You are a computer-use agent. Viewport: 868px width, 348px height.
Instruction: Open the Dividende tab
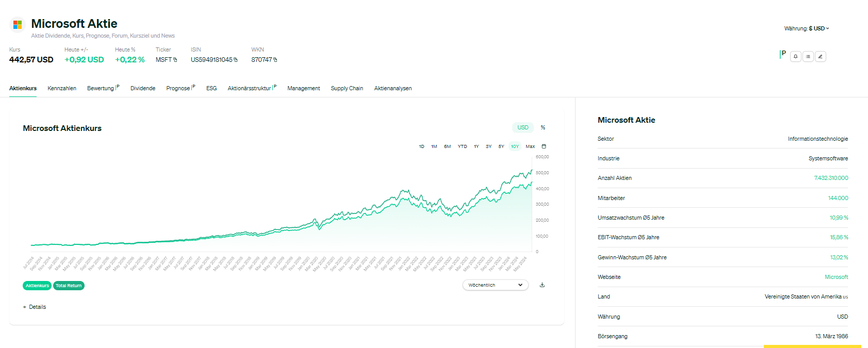click(143, 88)
